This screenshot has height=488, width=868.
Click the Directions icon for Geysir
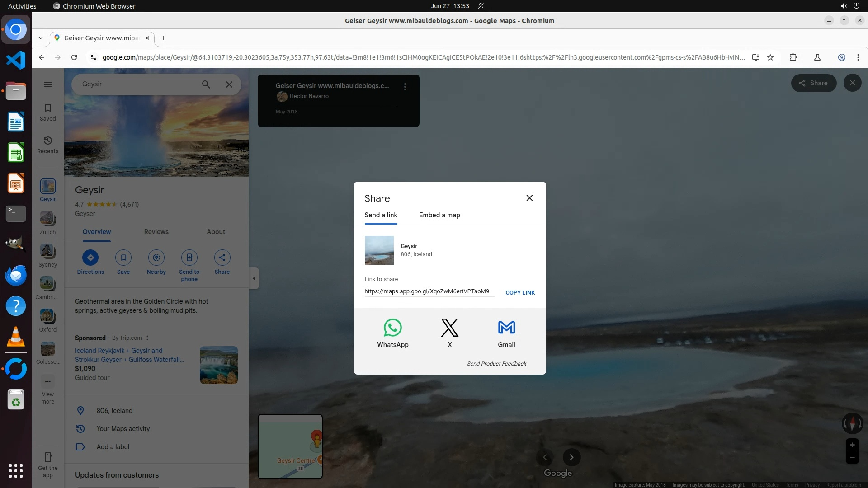click(x=90, y=258)
